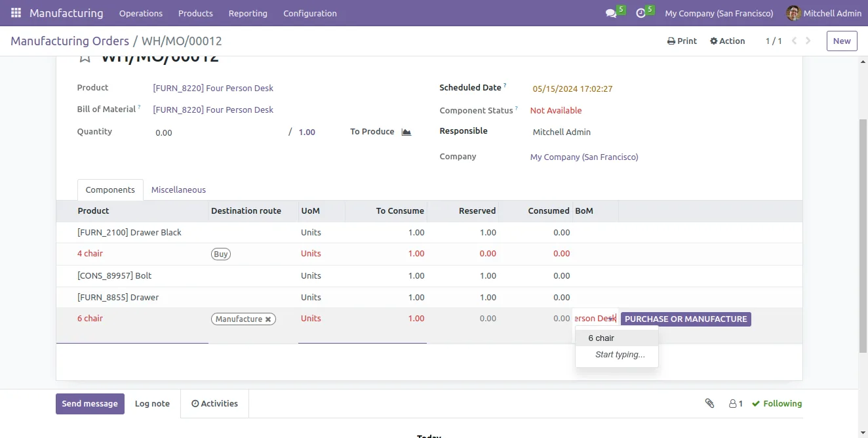Click the BoM column header

(595, 210)
